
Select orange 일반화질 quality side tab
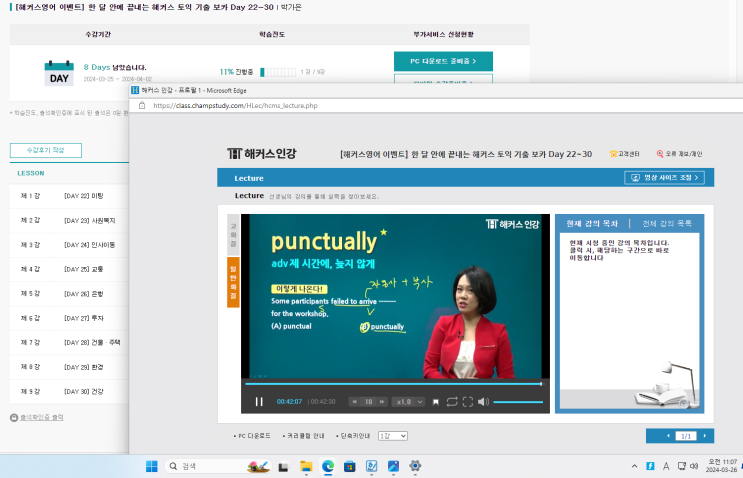coord(233,282)
